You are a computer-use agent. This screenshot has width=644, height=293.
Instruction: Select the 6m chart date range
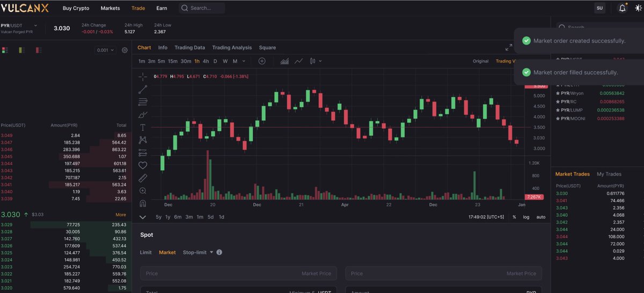coord(178,217)
